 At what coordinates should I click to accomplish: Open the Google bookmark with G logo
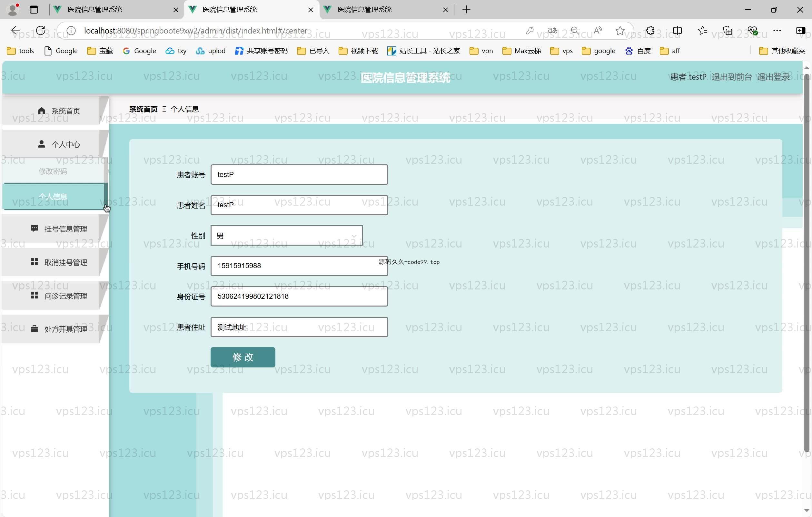[139, 51]
